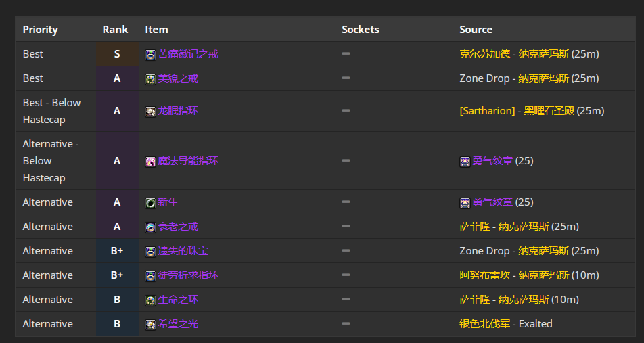Screen dimensions: 644x343
Task: Follow the [Sartharion] source link
Action: (x=487, y=110)
